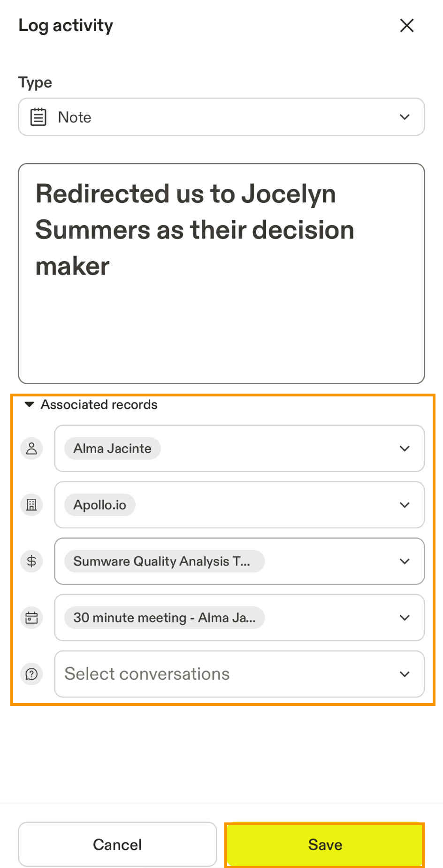
Task: Open the Alma Jacinte contact dropdown
Action: (x=405, y=449)
